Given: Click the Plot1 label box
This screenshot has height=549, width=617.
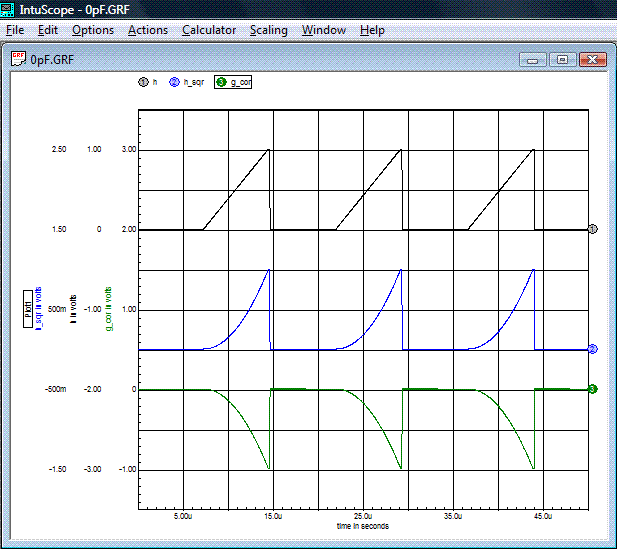Looking at the screenshot, I should [x=28, y=309].
